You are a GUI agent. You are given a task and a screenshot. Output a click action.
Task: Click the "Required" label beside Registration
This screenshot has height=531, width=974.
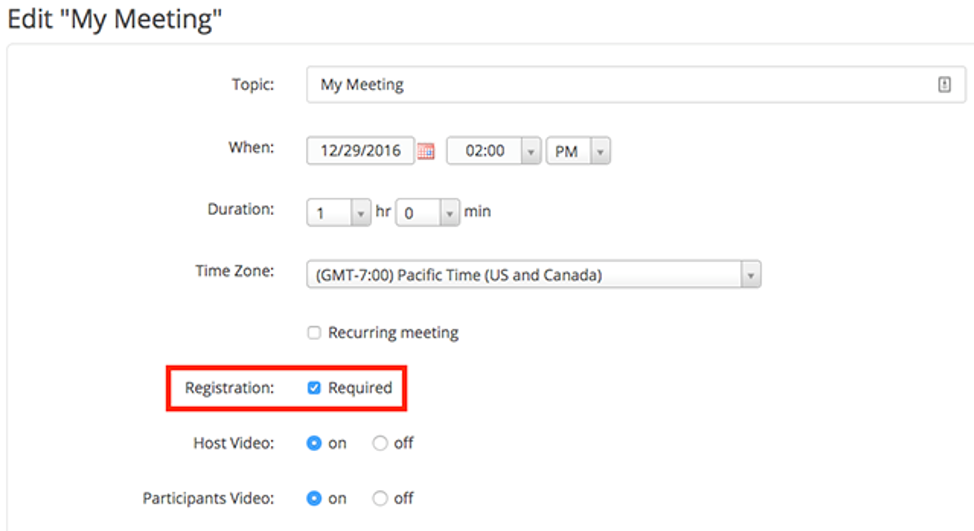(360, 388)
